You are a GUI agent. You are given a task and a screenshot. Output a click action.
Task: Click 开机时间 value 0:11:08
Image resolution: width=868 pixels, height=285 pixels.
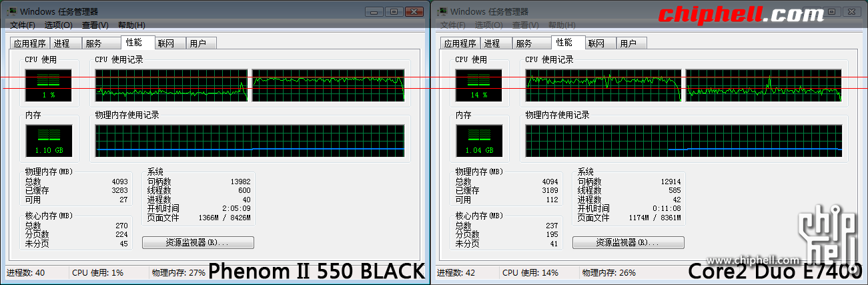(x=668, y=209)
